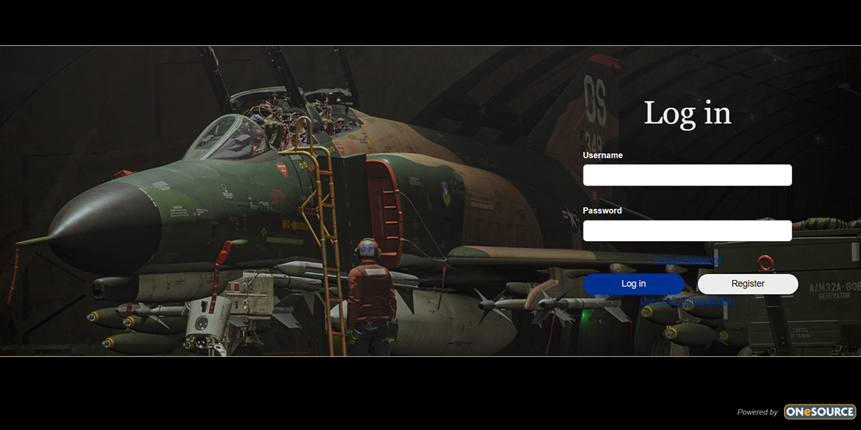This screenshot has width=861, height=430.
Task: Click the large Log in heading
Action: [x=687, y=113]
